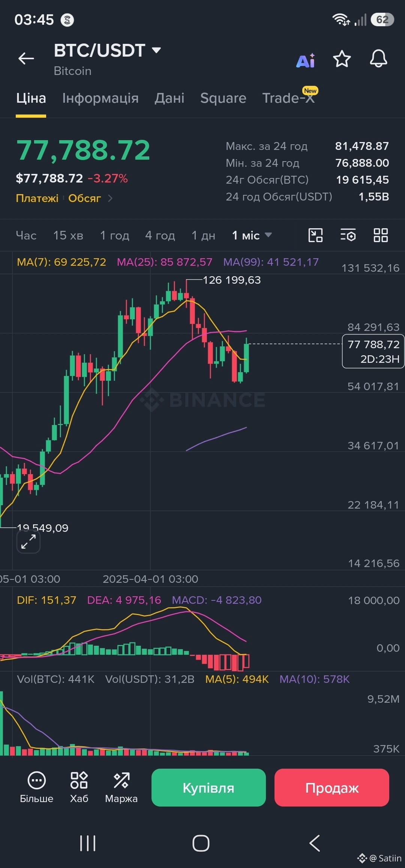Add BTC/USDT to favorites with star
This screenshot has width=405, height=868.
(x=342, y=59)
